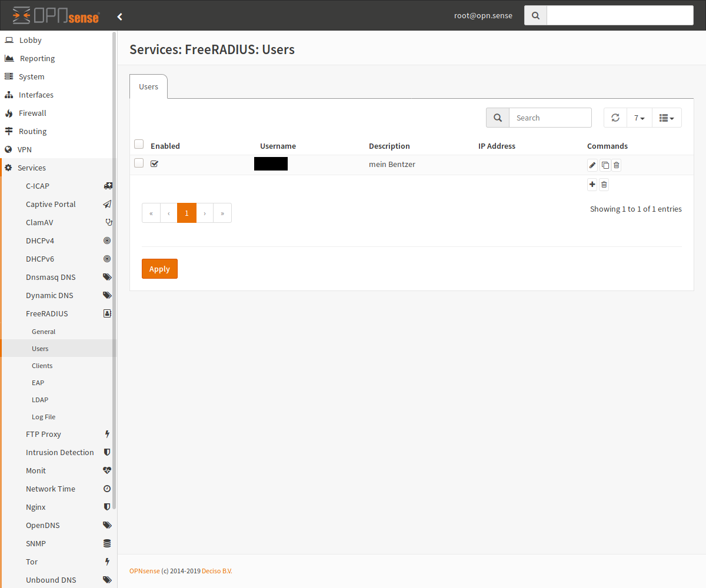Screen dimensions: 706x588
Task: Disable the Enabled checkbox for mein Bentzer
Action: click(154, 163)
